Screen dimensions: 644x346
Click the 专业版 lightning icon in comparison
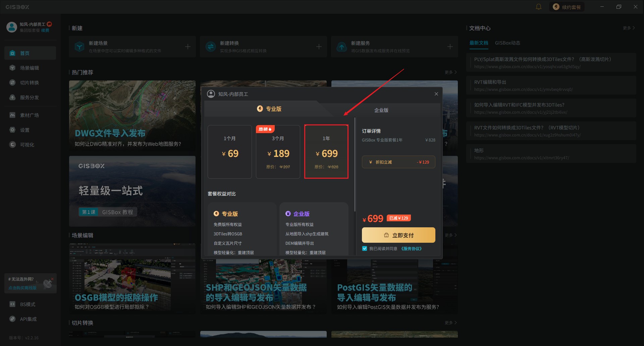(216, 214)
